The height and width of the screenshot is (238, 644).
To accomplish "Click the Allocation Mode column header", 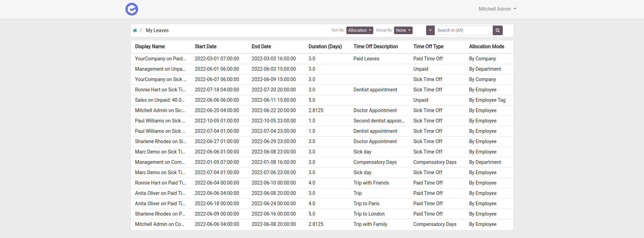I will [487, 47].
